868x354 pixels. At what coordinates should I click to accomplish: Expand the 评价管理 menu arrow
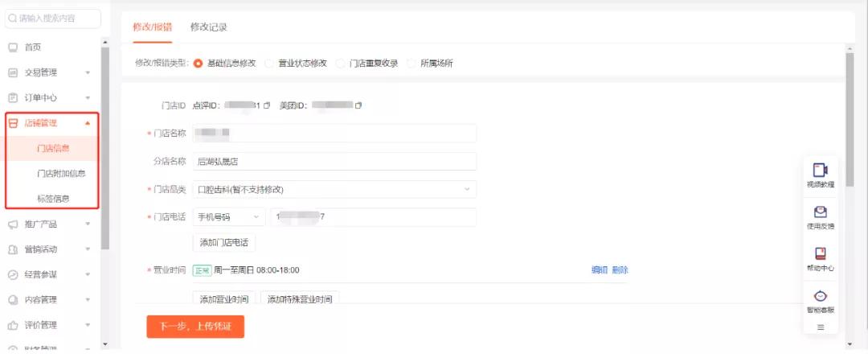(x=88, y=325)
